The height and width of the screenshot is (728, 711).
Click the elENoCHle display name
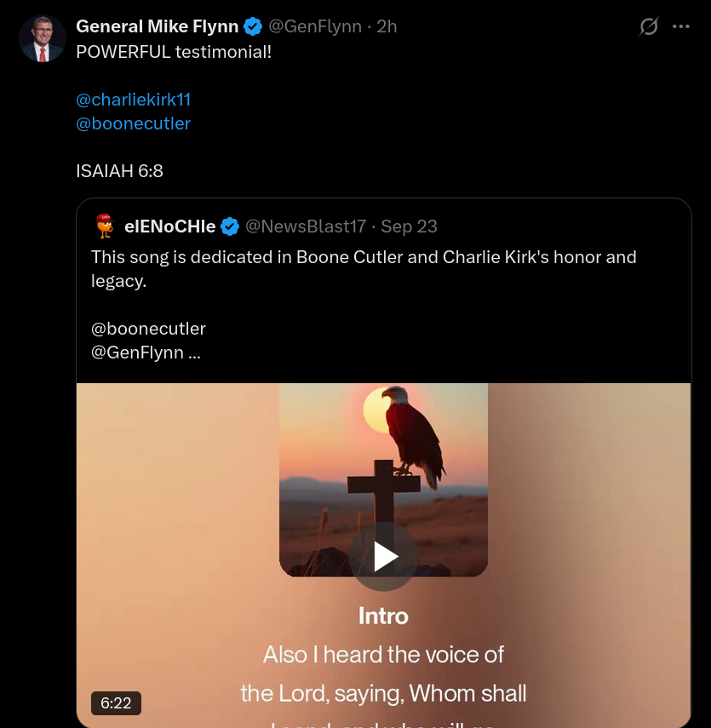tap(169, 226)
